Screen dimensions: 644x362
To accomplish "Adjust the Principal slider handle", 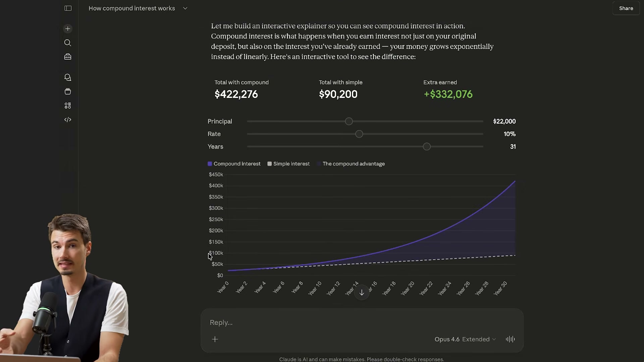I will (349, 121).
